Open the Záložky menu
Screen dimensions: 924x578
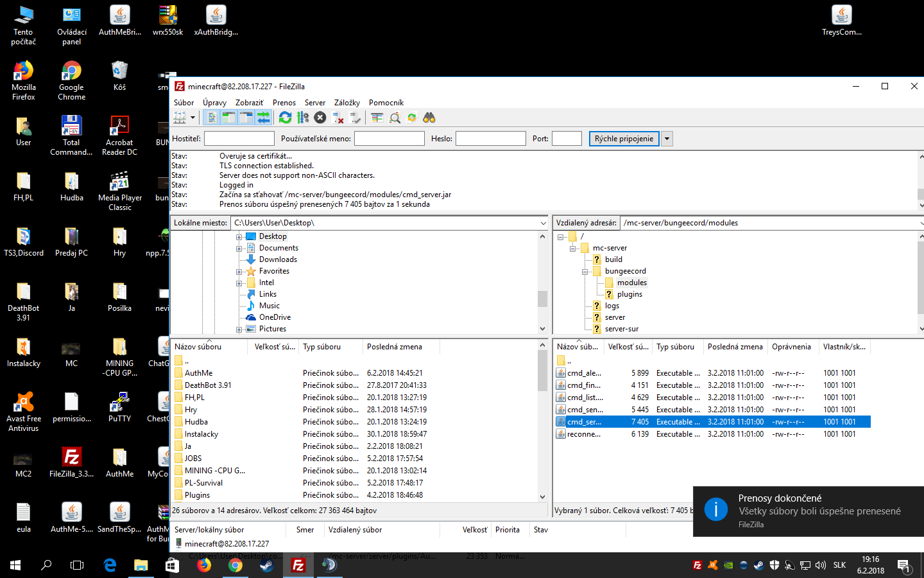click(x=347, y=103)
